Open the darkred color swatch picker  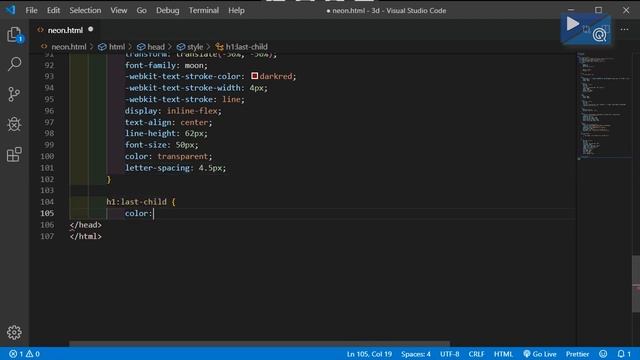click(x=255, y=76)
